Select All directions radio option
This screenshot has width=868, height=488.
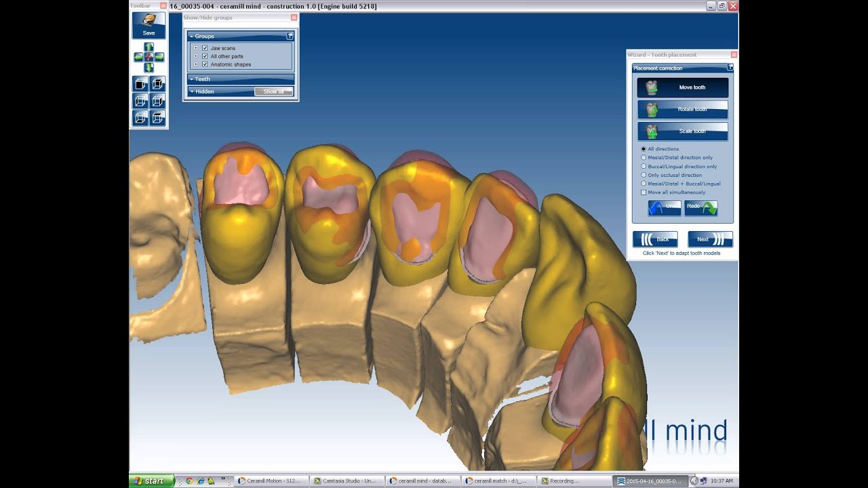644,148
